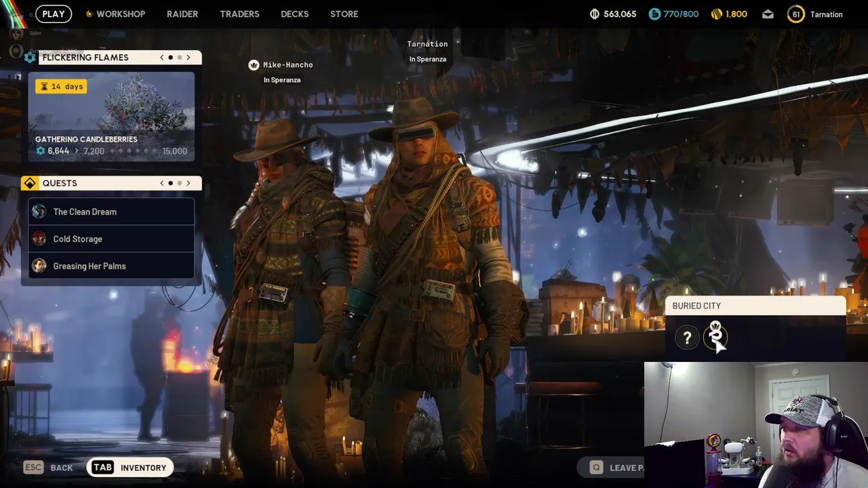The height and width of the screenshot is (488, 868).
Task: Select second page dot in Quests
Action: [180, 183]
